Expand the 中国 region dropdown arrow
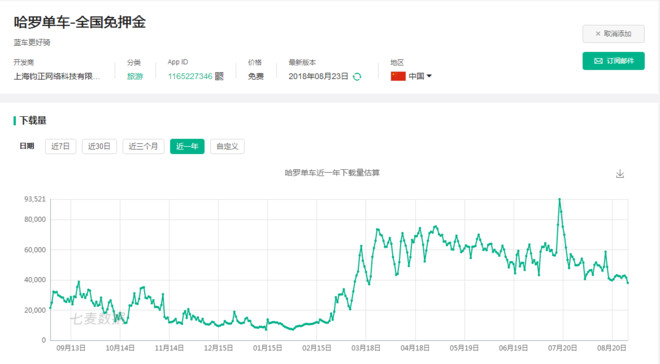The image size is (660, 364). coord(429,76)
